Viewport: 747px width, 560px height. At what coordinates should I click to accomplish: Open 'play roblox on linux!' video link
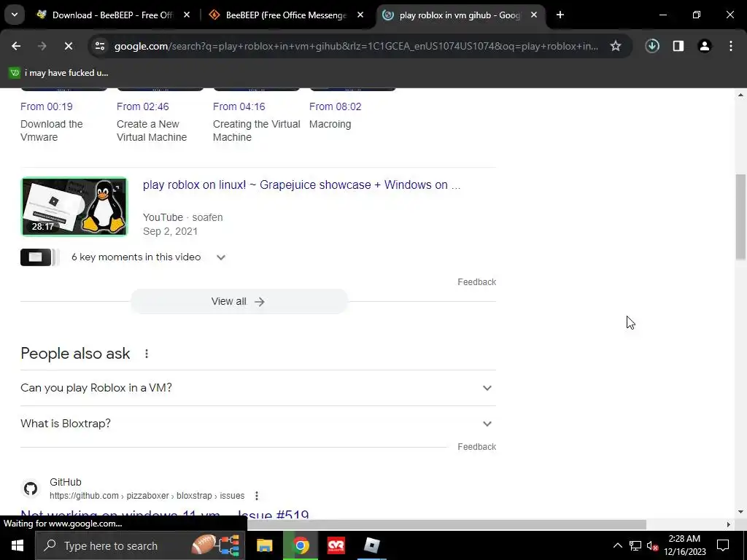click(x=301, y=184)
